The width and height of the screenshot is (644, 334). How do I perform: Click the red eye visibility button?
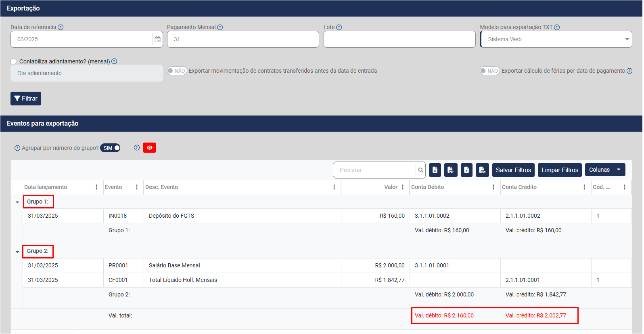[149, 148]
